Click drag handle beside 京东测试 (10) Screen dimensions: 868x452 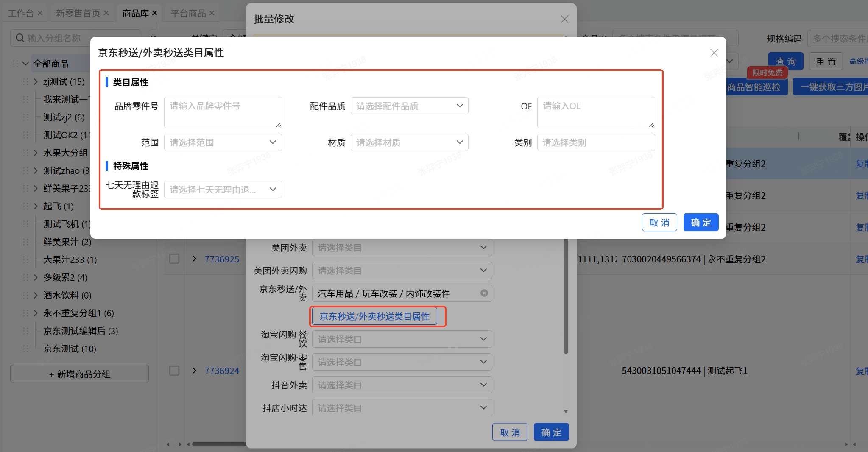(x=25, y=349)
